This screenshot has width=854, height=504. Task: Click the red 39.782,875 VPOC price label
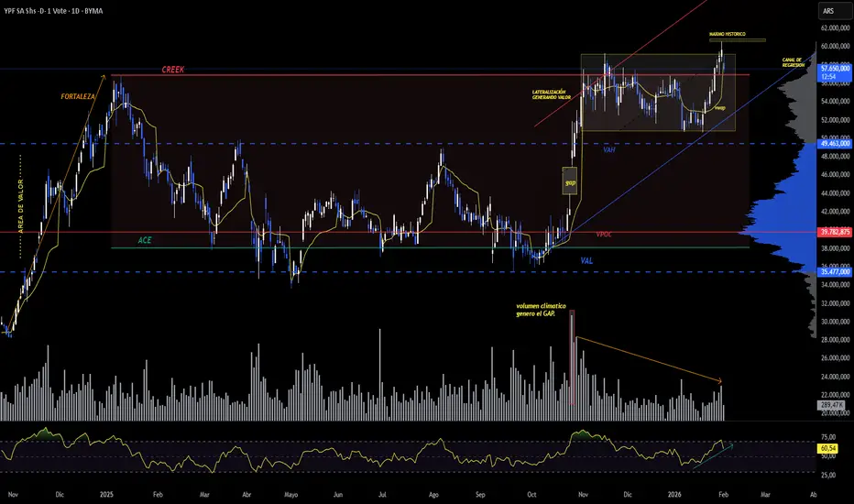coord(835,232)
